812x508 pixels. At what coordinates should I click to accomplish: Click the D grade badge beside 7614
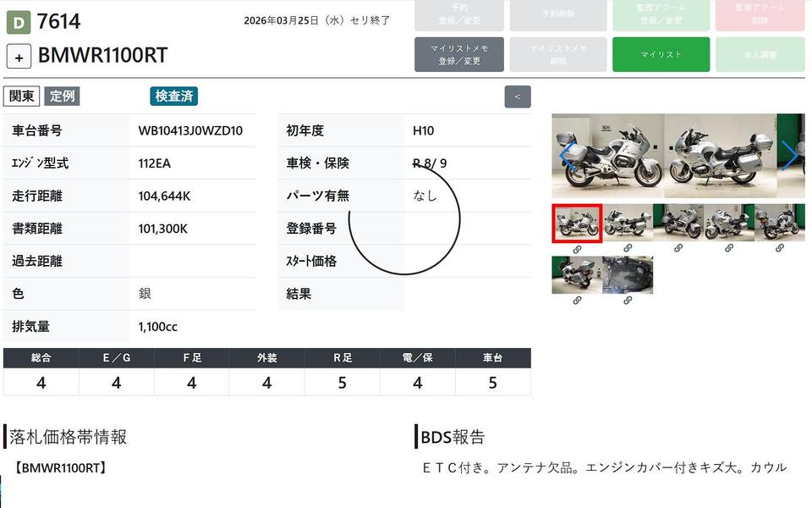19,21
